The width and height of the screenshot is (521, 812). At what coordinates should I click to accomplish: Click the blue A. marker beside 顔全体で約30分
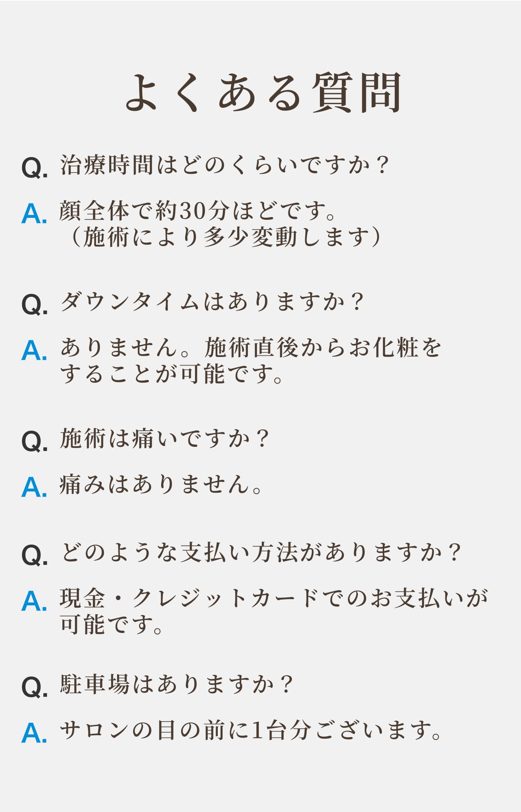[x=34, y=213]
